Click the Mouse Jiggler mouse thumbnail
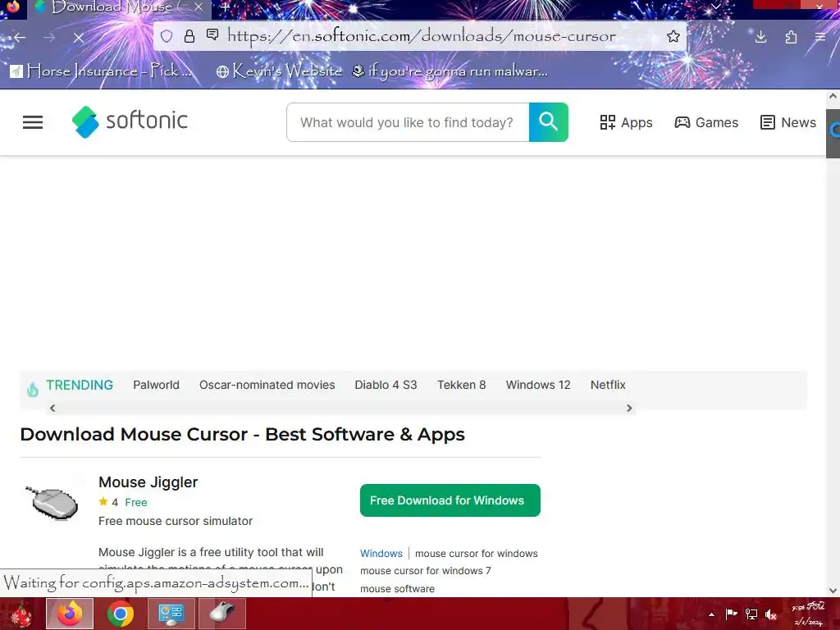Viewport: 840px width, 630px height. [x=52, y=503]
